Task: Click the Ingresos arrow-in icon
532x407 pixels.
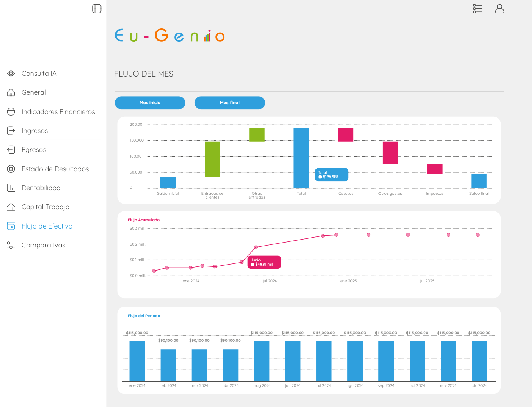Action: (11, 131)
